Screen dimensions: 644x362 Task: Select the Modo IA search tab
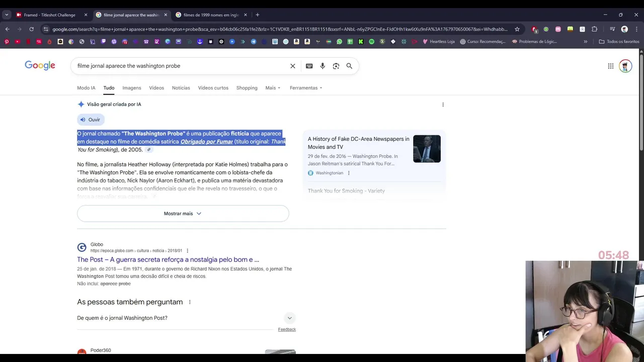tap(86, 88)
